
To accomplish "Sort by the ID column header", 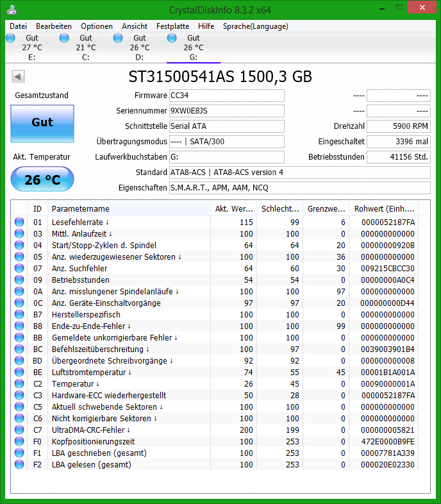I will click(38, 209).
